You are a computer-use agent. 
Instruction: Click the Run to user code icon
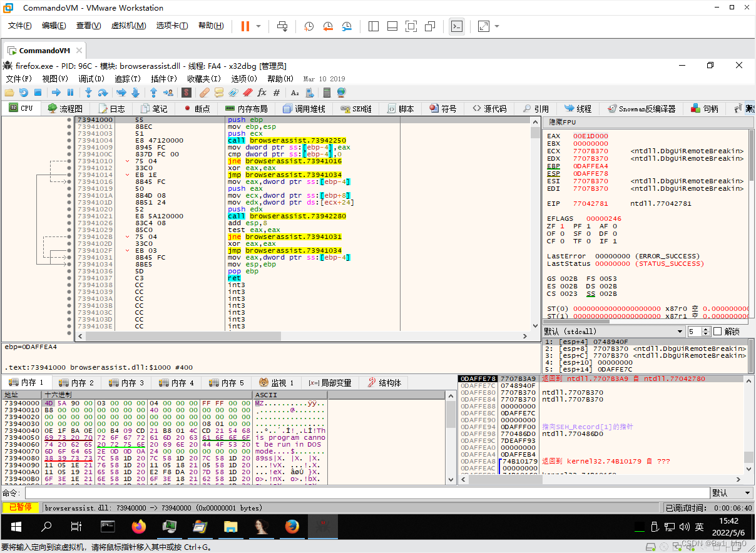point(168,93)
